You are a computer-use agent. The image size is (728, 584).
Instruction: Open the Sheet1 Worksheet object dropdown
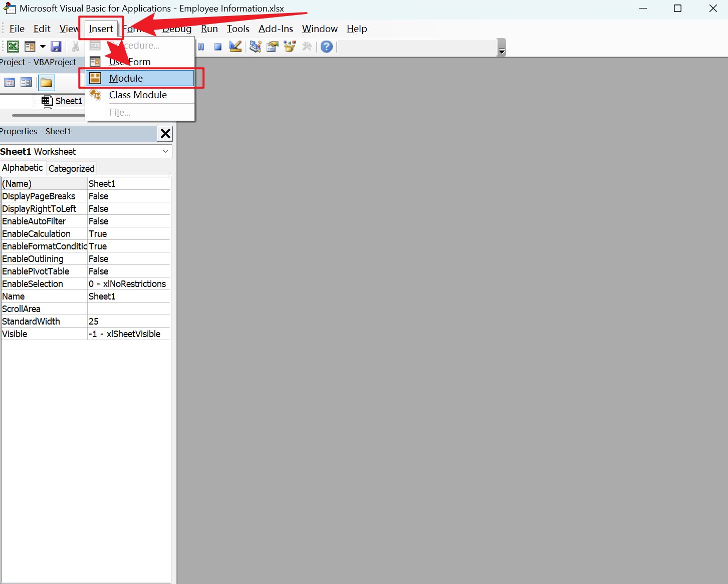(x=165, y=151)
